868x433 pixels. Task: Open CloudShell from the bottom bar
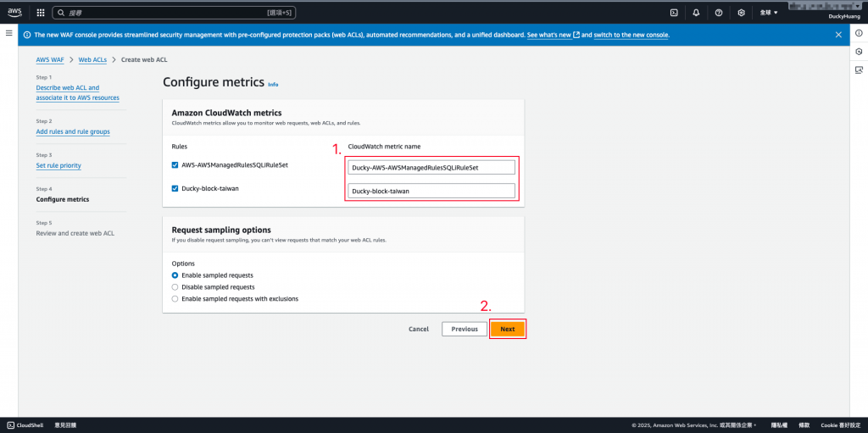coord(26,425)
